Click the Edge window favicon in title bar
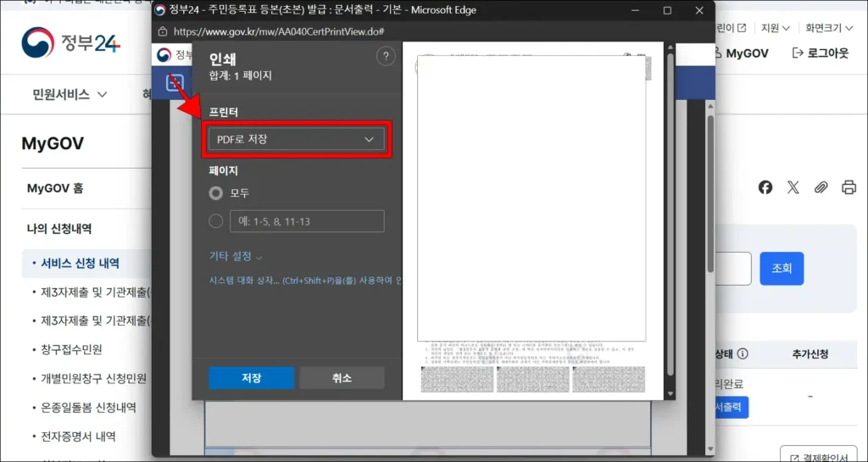 [x=160, y=10]
